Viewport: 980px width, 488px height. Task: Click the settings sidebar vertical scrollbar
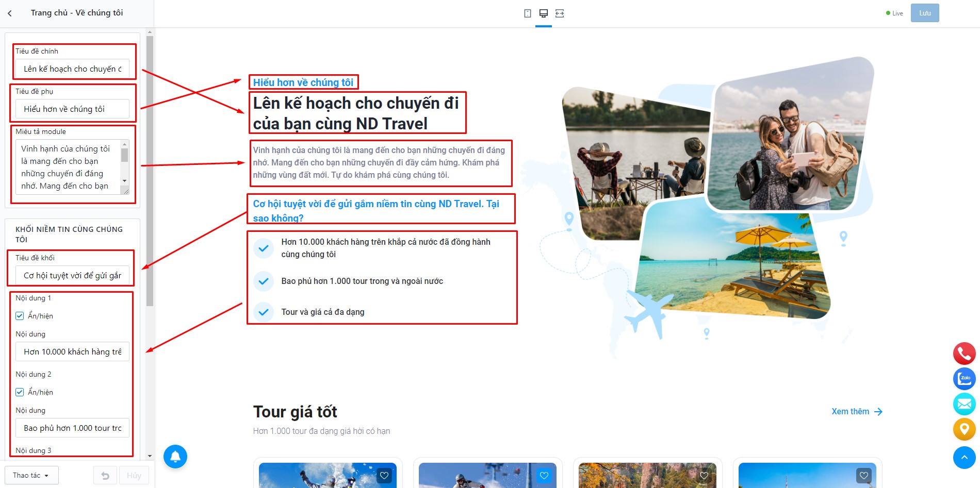pos(150,170)
